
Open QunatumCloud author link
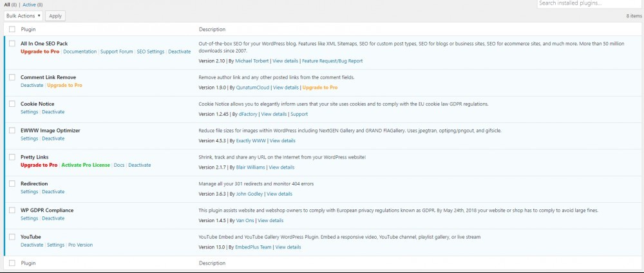[252, 88]
